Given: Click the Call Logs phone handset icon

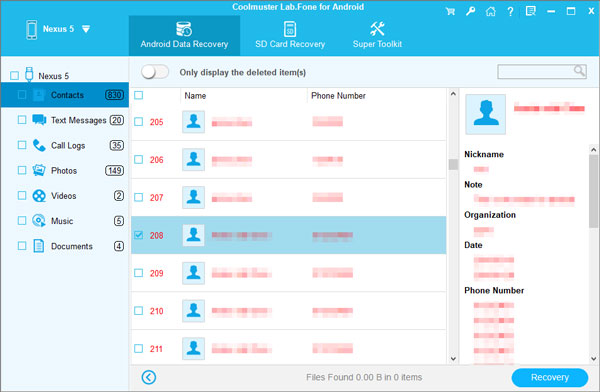Looking at the screenshot, I should tap(39, 145).
